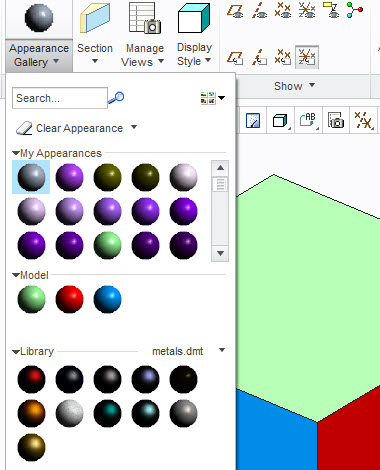This screenshot has height=470, width=380.
Task: Click the My Appearances scrollbar thumb
Action: click(220, 184)
